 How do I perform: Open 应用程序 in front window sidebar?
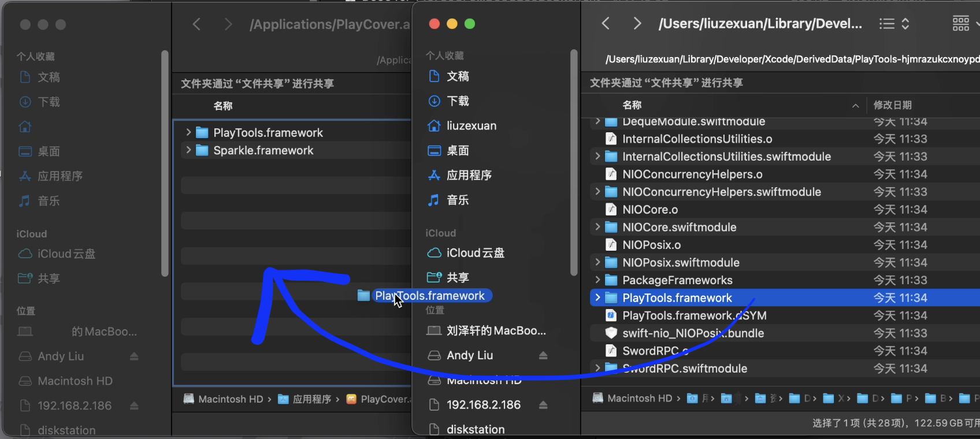[469, 175]
